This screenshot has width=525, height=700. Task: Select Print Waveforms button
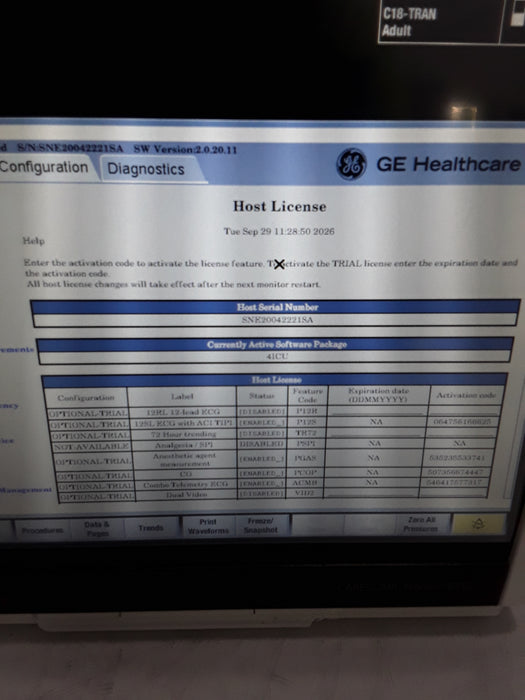click(208, 526)
